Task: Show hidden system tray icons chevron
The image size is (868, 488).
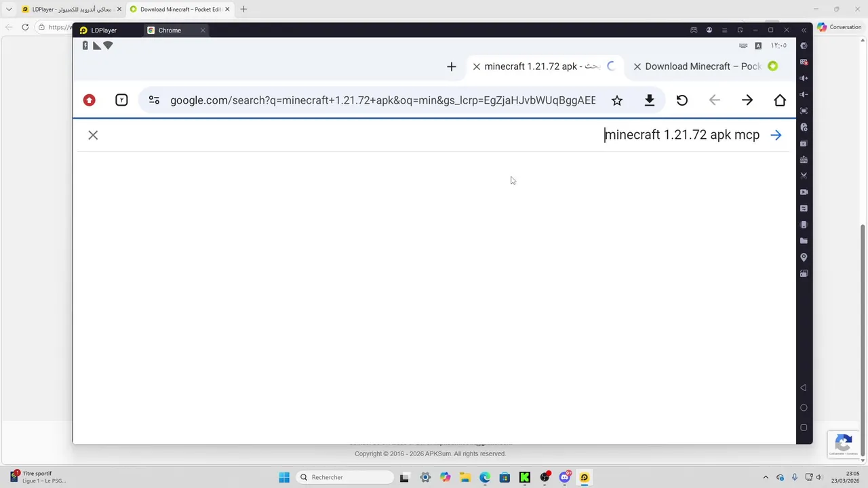Action: pyautogui.click(x=766, y=477)
